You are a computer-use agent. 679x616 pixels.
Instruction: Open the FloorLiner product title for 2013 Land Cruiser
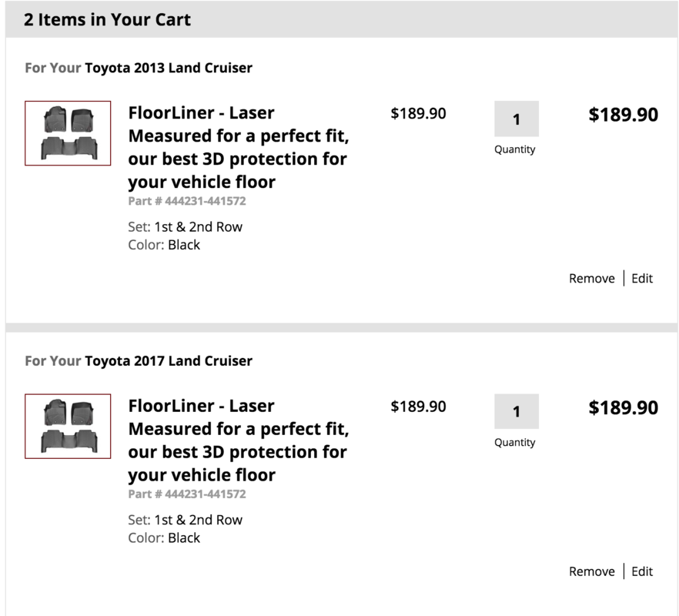[x=237, y=147]
